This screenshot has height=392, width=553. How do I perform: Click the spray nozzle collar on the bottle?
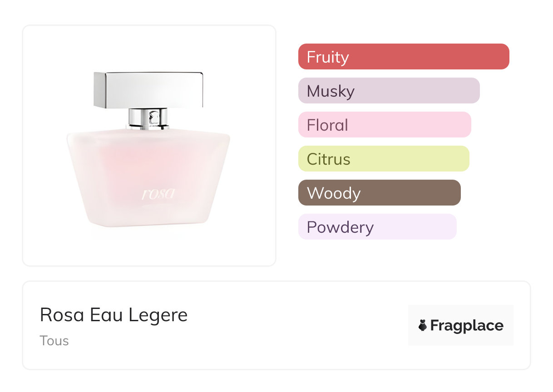coord(148,119)
